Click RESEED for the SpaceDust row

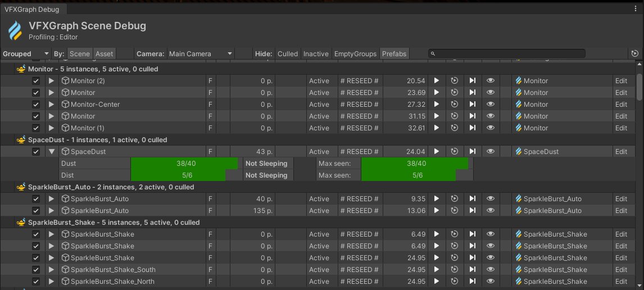point(360,152)
